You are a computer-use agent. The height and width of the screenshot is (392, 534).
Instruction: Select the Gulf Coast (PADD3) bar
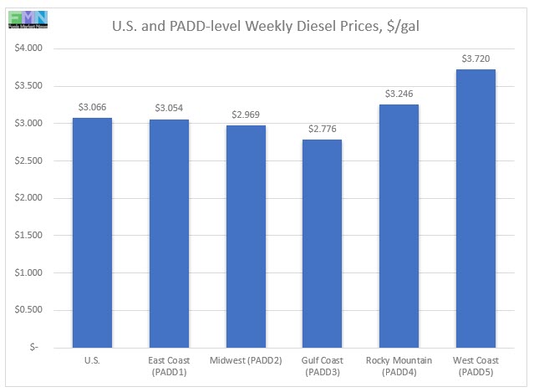pyautogui.click(x=321, y=243)
